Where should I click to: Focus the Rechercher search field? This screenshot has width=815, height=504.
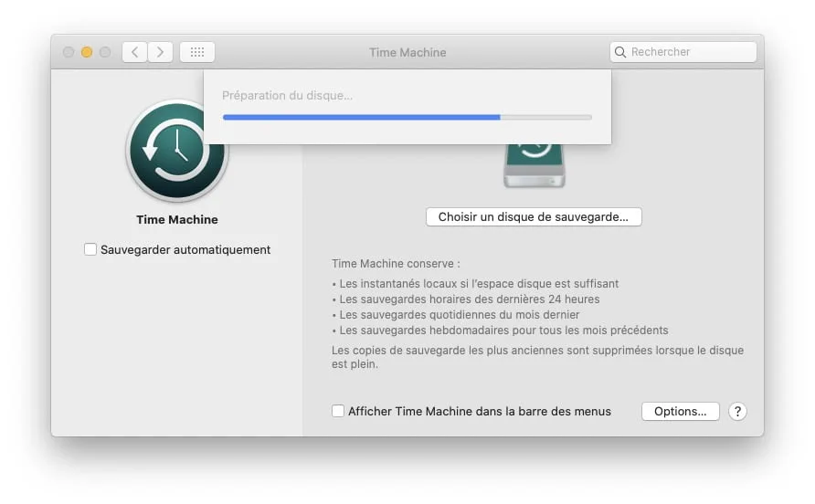(683, 52)
